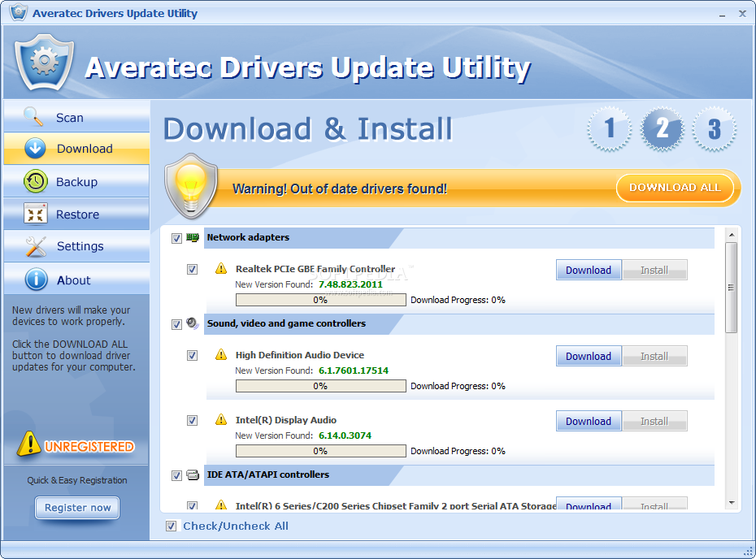Click version number 6.14.0.3074
This screenshot has height=559, width=756.
[345, 435]
